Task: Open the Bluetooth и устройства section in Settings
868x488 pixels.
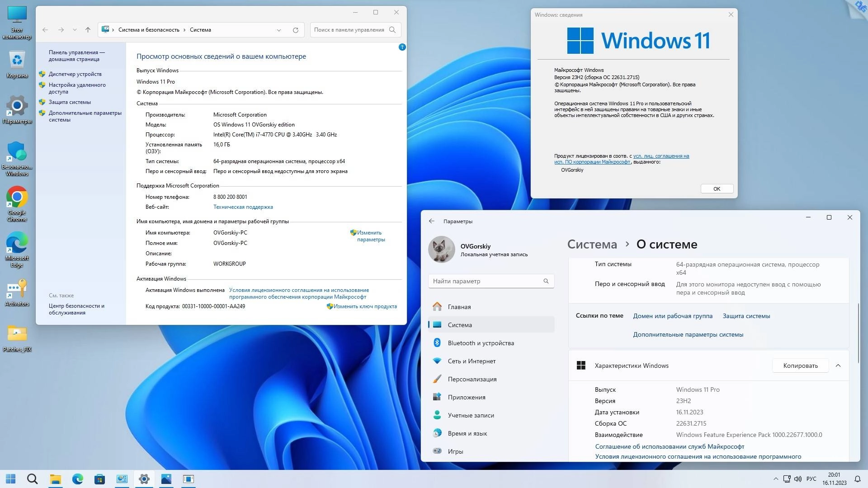Action: (480, 343)
